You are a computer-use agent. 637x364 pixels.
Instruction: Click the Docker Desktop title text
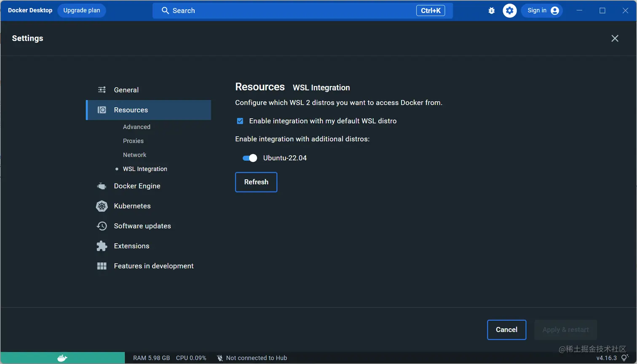pyautogui.click(x=30, y=11)
